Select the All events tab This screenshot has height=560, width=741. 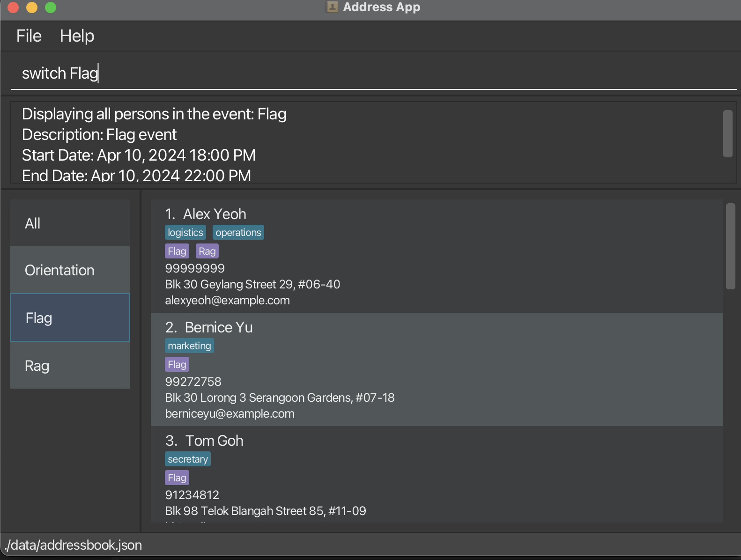pyautogui.click(x=70, y=223)
